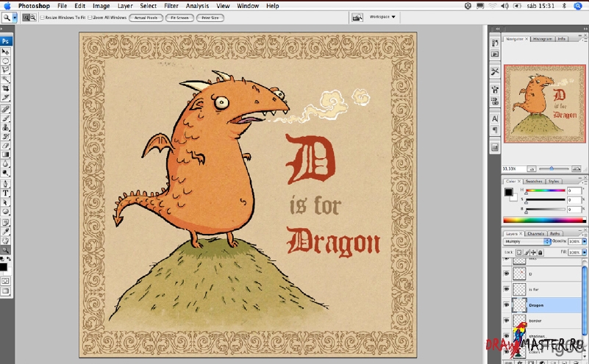Click the Fit Screen button
The image size is (589, 364).
[179, 18]
